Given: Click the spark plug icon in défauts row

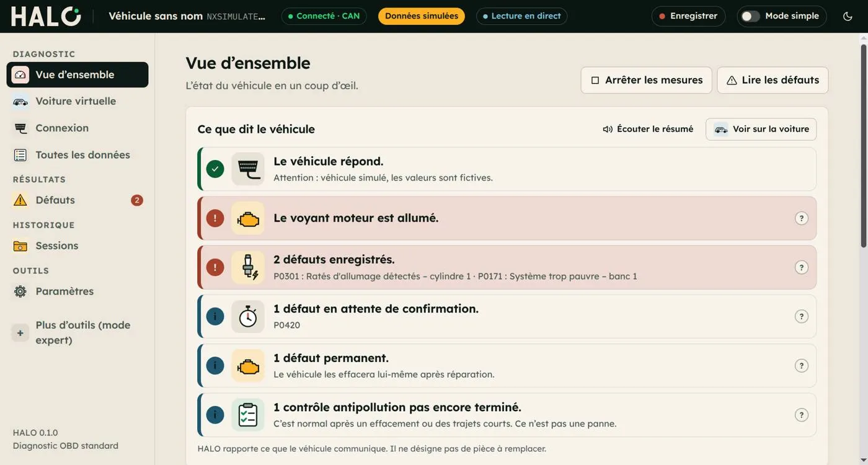Looking at the screenshot, I should coord(248,267).
